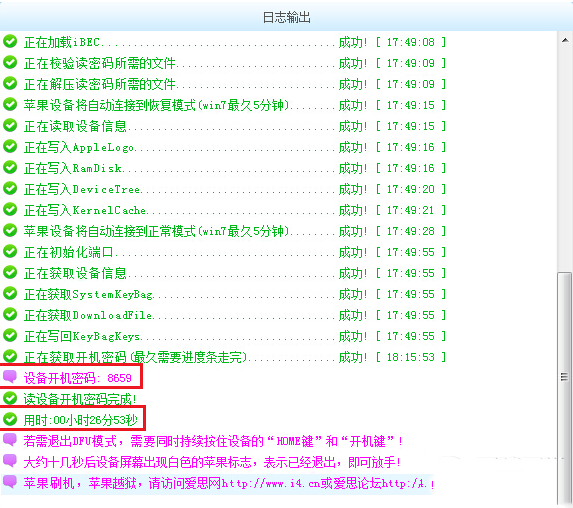Screen dimensions: 573x508
Task: Select the 正在获取DownloadFile log text
Action: click(x=88, y=315)
